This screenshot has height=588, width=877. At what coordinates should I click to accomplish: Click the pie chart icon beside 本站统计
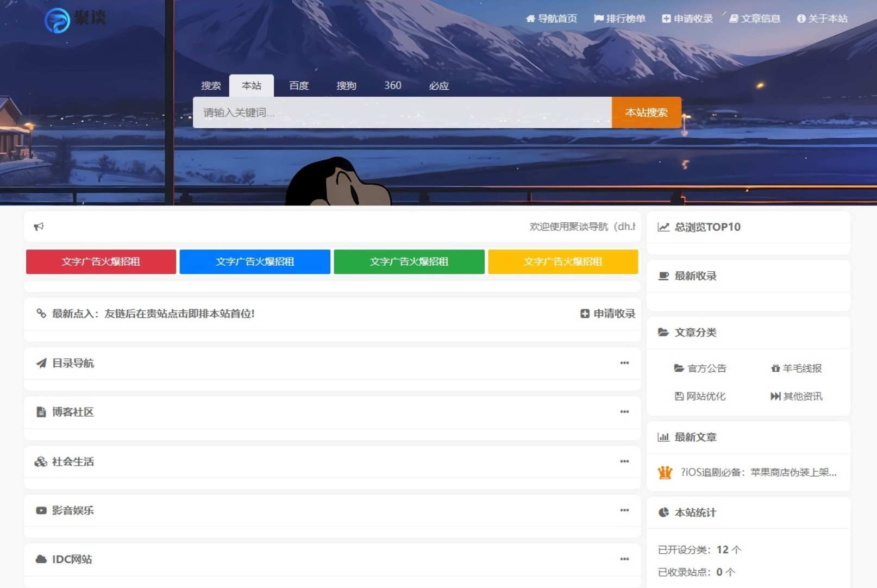[x=663, y=512]
